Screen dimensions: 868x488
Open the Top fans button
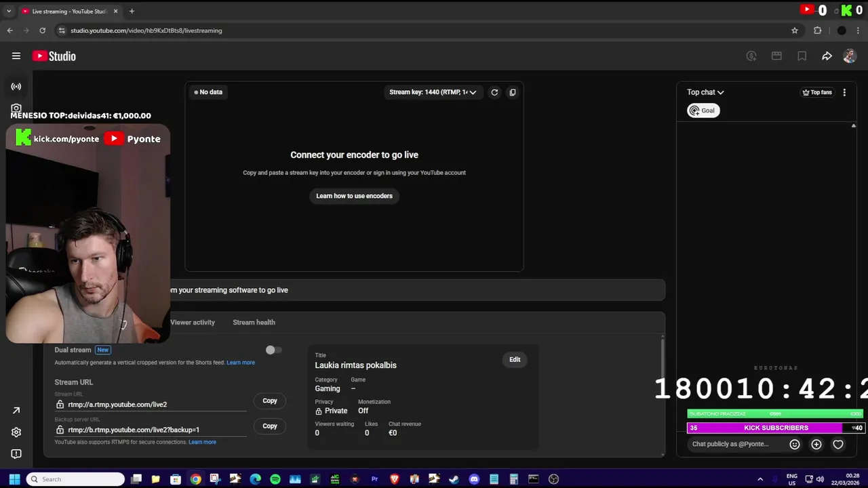tap(817, 92)
